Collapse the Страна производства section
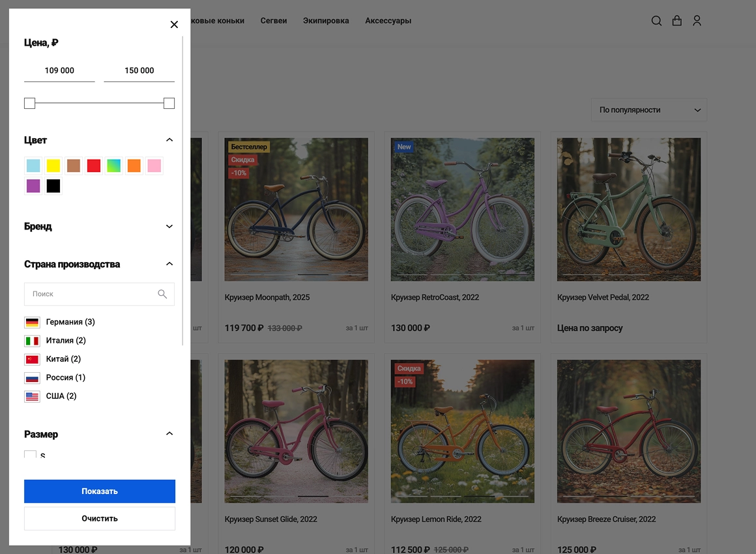 tap(169, 265)
